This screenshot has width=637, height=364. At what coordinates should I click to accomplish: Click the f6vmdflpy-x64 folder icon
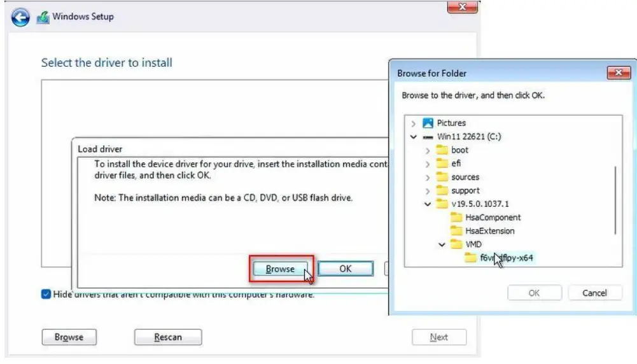(x=470, y=258)
